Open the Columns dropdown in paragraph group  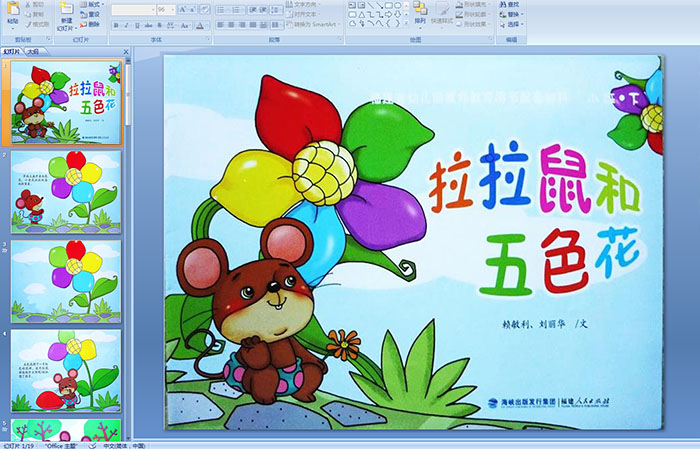(x=277, y=25)
